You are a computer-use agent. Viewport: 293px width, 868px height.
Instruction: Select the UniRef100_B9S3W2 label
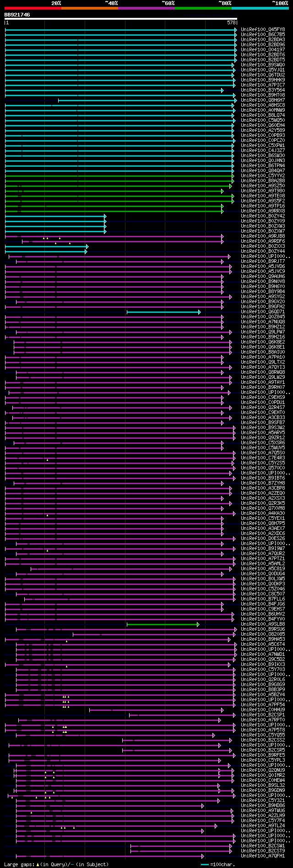263,427
